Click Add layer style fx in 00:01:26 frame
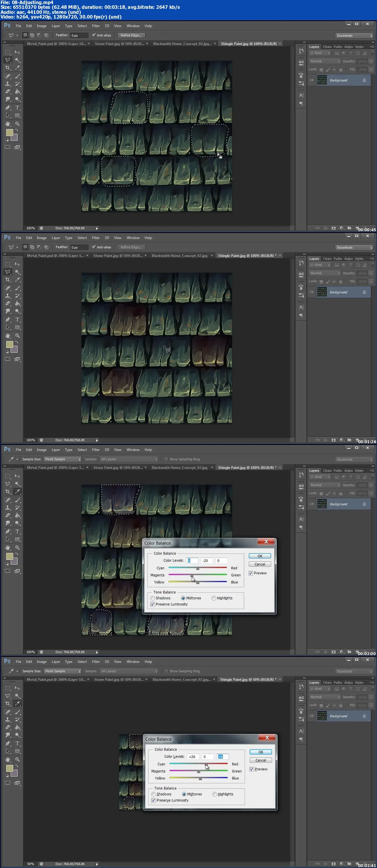The image size is (377, 868). (x=326, y=440)
